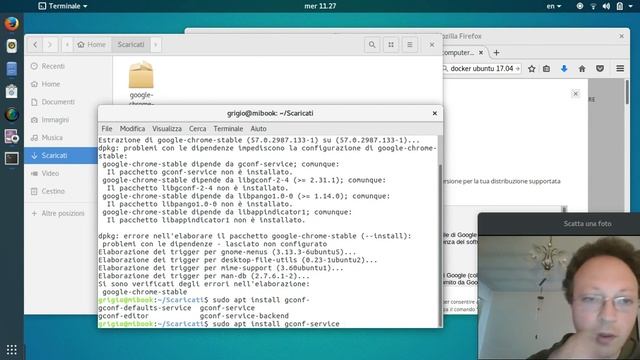Screen dimensions: 640x360
Task: Open the Software bag icon in dock
Action: point(11,91)
